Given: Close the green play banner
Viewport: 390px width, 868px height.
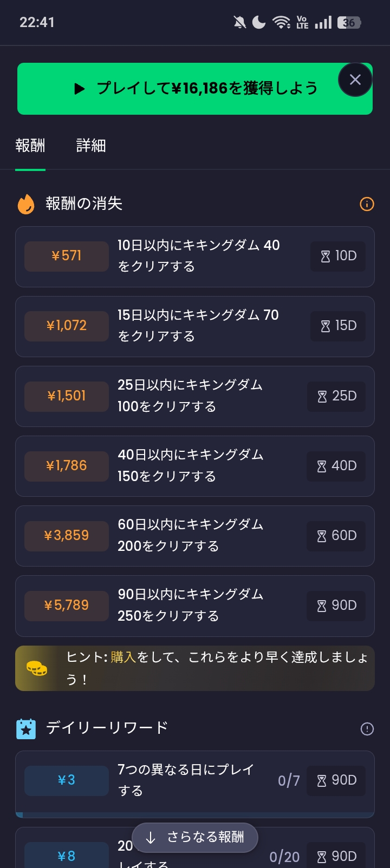Looking at the screenshot, I should tap(355, 80).
